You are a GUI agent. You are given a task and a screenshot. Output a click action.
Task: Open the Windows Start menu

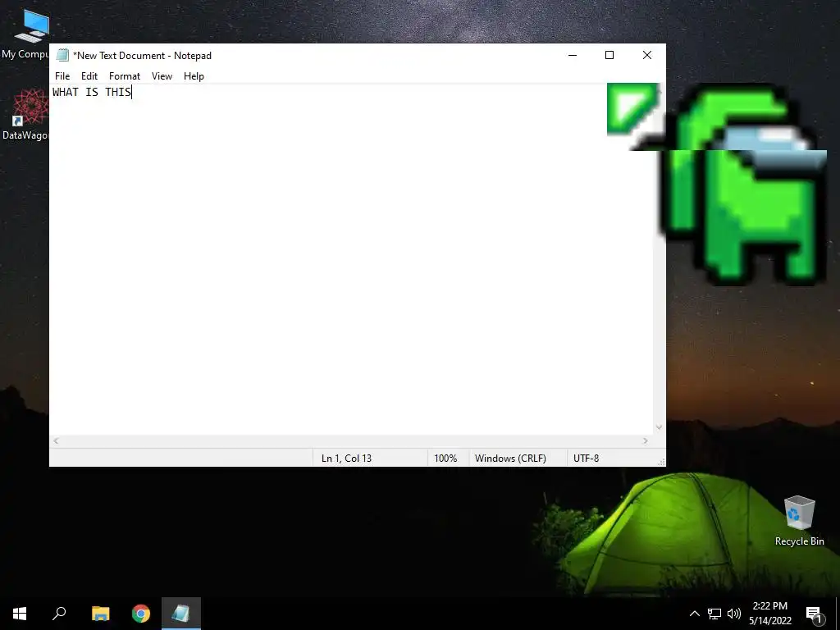20,614
